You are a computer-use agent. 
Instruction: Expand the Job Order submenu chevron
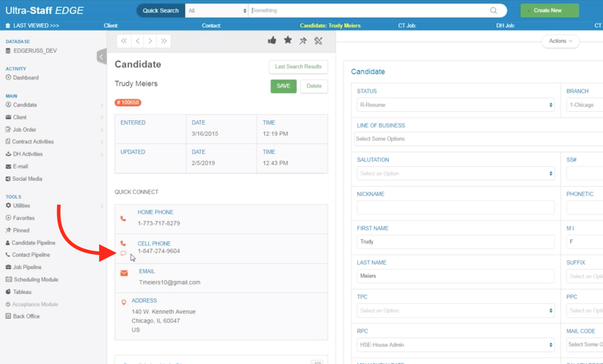[x=102, y=130]
